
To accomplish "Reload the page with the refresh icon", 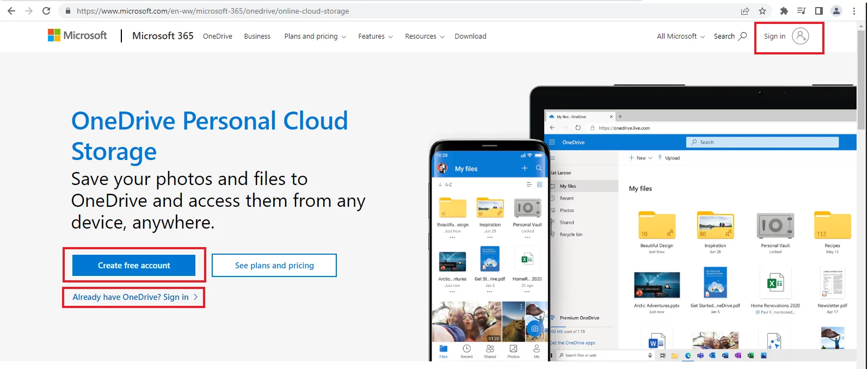I will click(46, 11).
